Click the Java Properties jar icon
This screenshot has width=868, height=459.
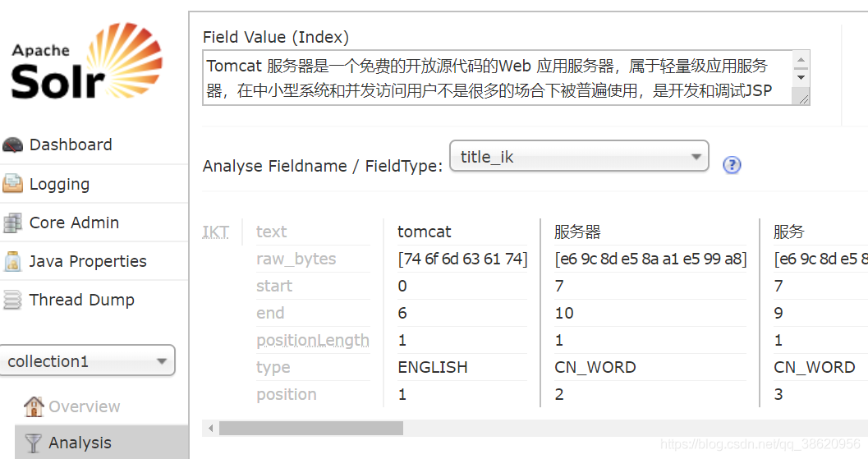pos(12,261)
